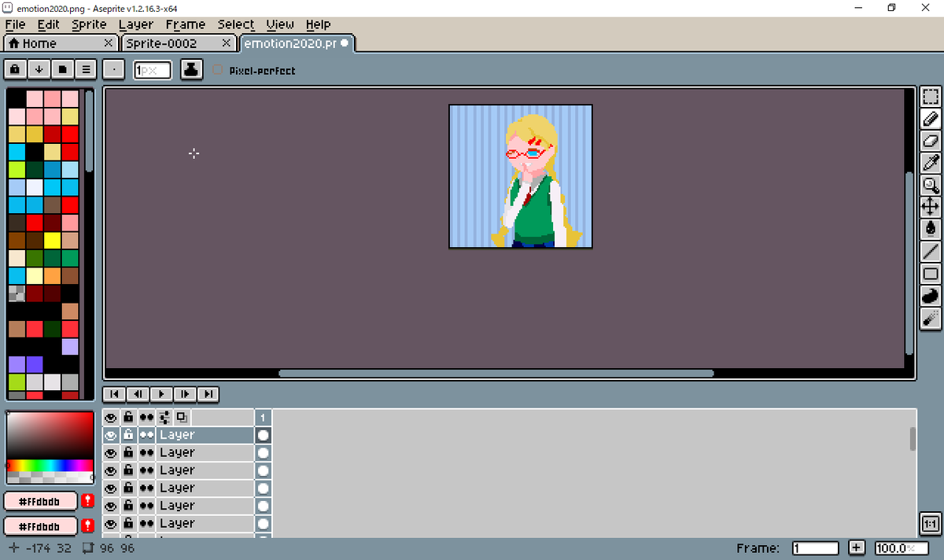Open the brush type selector
The width and height of the screenshot is (944, 560).
tap(115, 70)
